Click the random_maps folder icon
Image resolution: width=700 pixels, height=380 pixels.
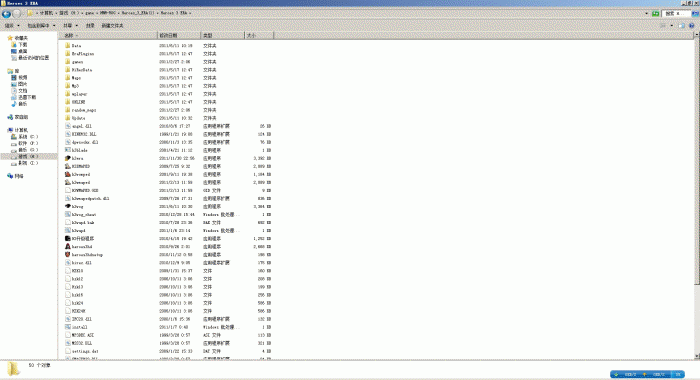click(x=68, y=110)
